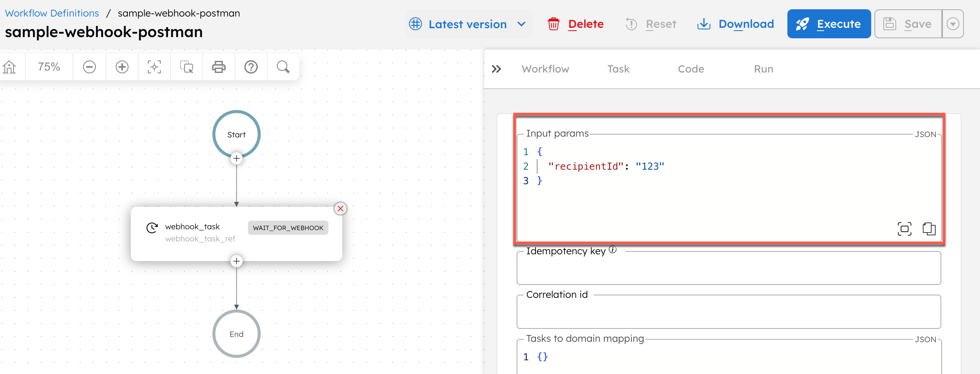
Task: Open the Save options dropdown arrow
Action: [x=953, y=24]
